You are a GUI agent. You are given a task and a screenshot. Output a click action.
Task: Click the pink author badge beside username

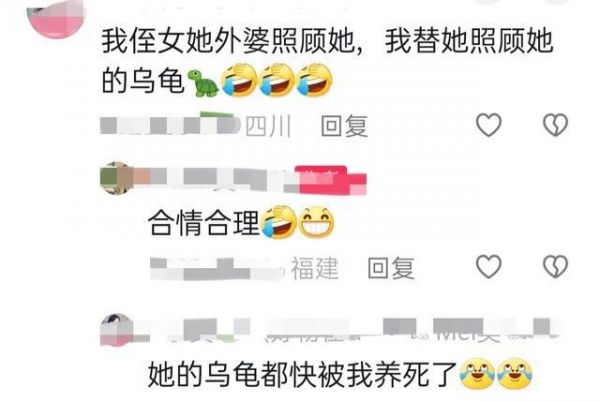[330, 180]
